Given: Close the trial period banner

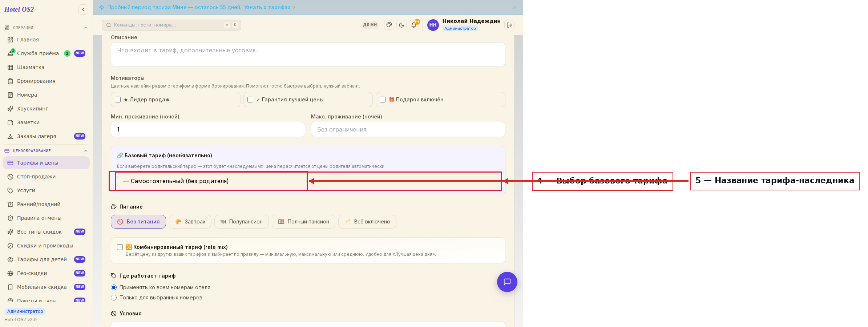Looking at the screenshot, I should 515,7.
